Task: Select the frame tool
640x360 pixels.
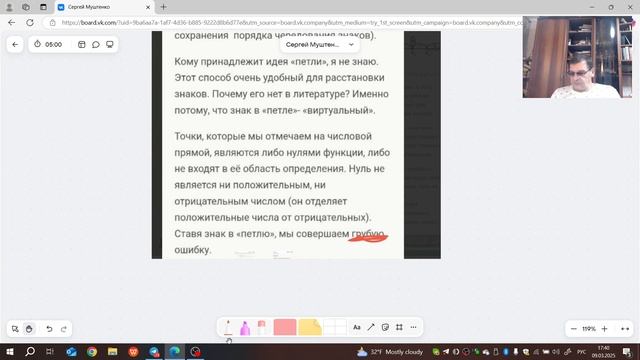Action: click(x=399, y=327)
